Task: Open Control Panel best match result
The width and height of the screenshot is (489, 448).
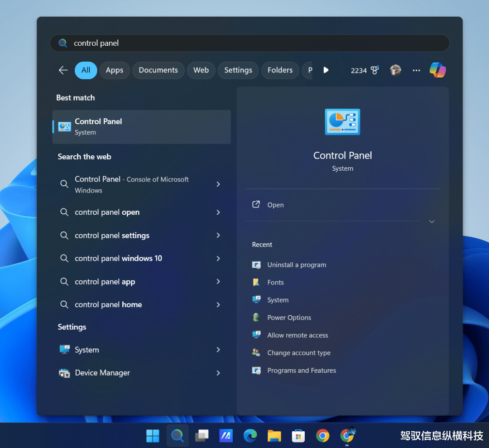Action: pyautogui.click(x=142, y=127)
